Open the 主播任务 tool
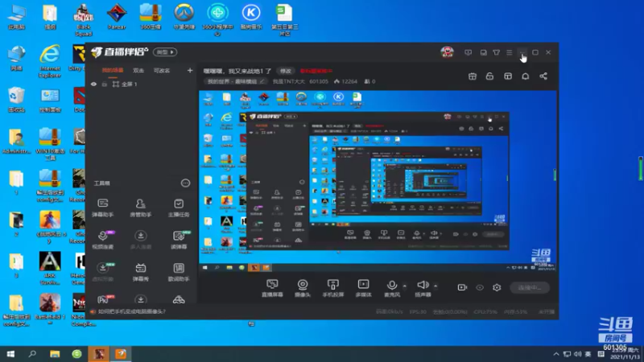644x362 pixels. coord(179,207)
